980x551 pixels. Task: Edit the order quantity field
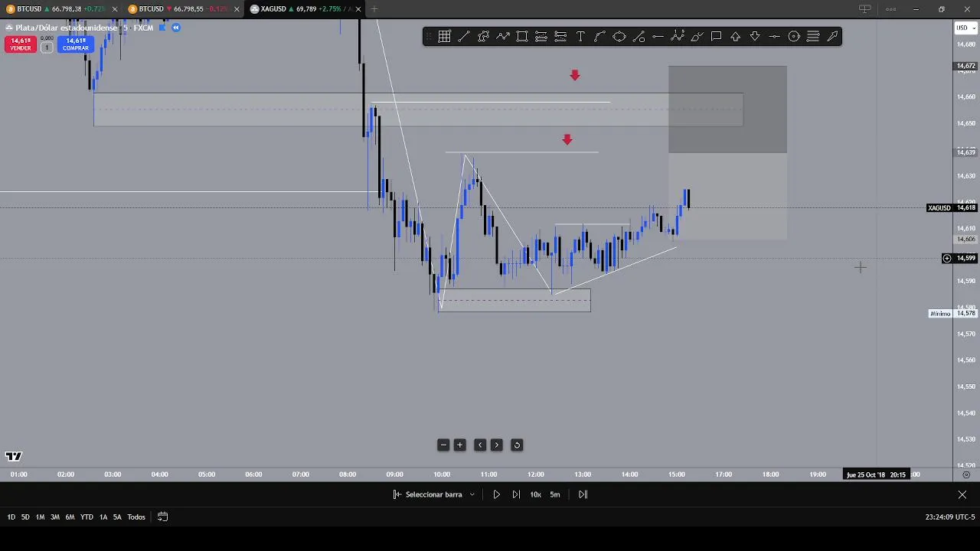[x=46, y=47]
